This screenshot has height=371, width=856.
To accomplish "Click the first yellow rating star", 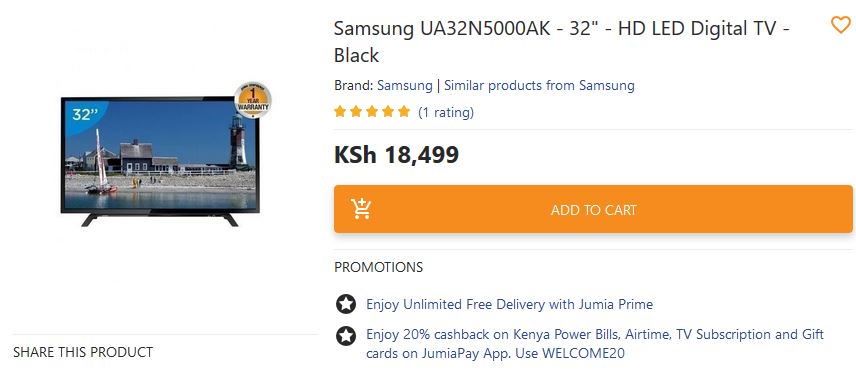I will tap(340, 112).
